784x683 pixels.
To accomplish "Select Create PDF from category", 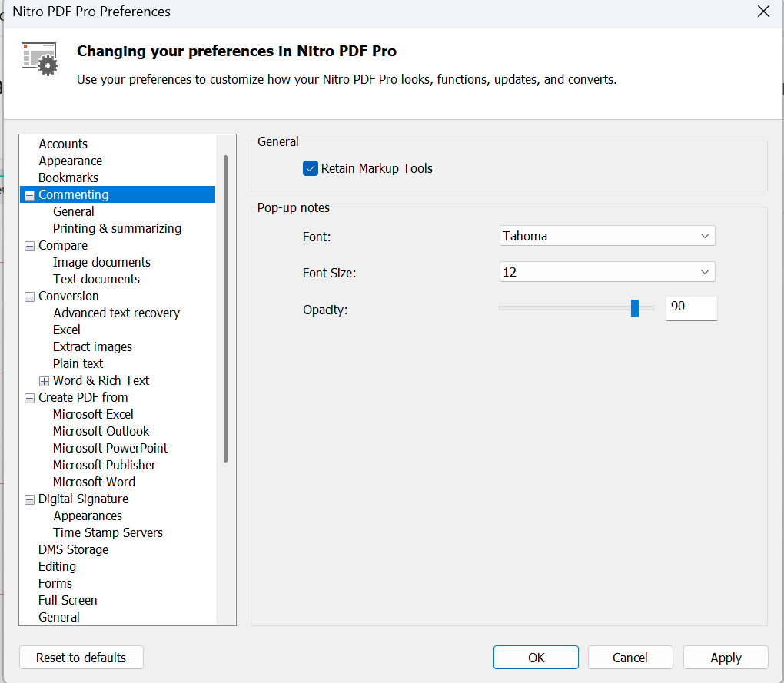I will click(x=83, y=398).
